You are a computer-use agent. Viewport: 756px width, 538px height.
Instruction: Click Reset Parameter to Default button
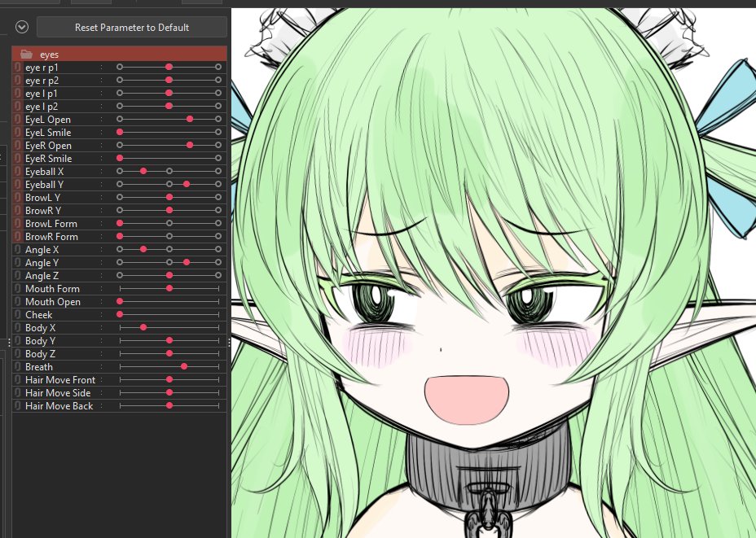coord(132,28)
